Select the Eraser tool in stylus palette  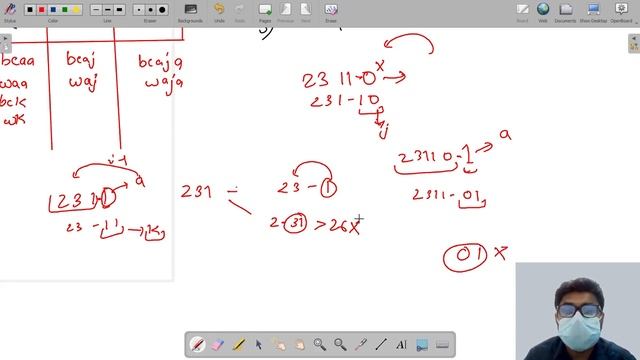(x=218, y=345)
